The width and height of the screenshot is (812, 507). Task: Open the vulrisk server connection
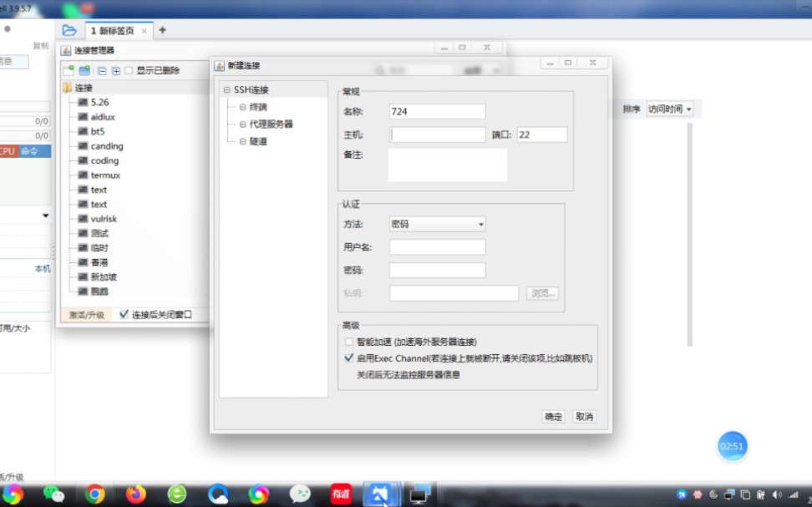102,218
